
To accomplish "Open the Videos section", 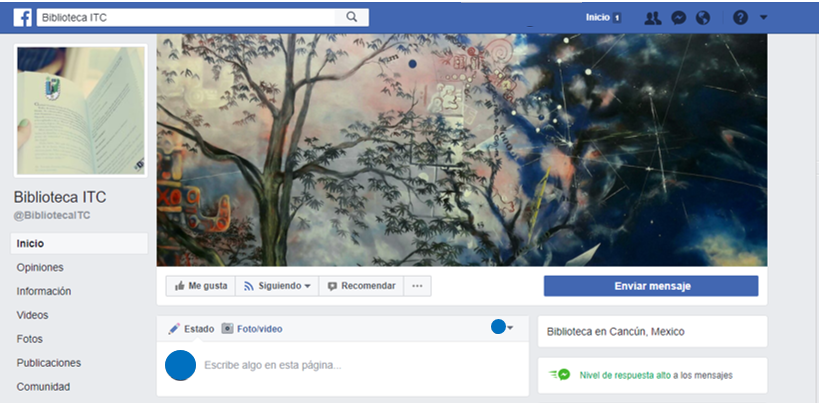I will [x=32, y=315].
